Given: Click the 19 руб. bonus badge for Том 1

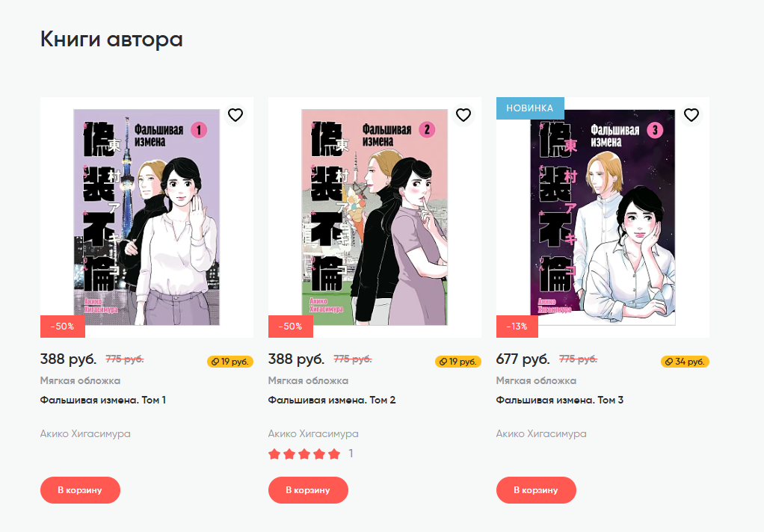Looking at the screenshot, I should [230, 362].
